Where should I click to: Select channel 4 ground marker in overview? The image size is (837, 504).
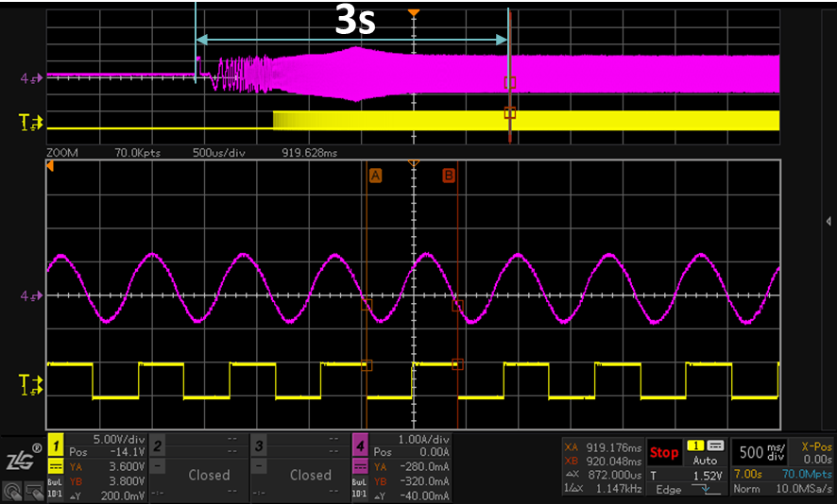pos(31,79)
